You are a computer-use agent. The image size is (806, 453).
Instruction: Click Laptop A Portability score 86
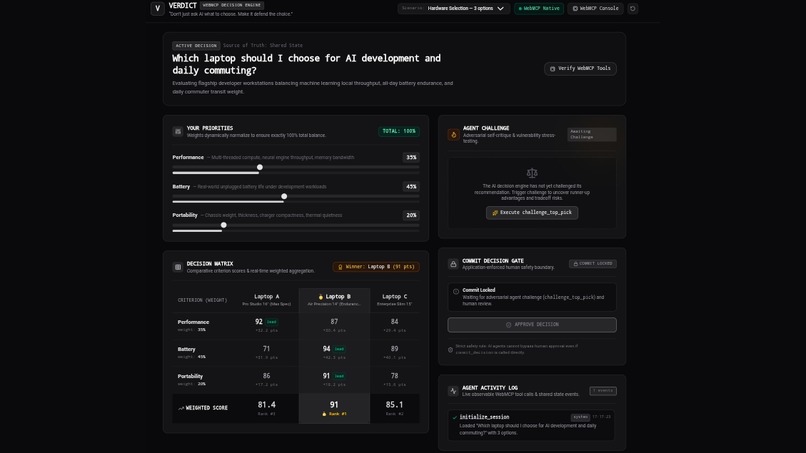266,376
